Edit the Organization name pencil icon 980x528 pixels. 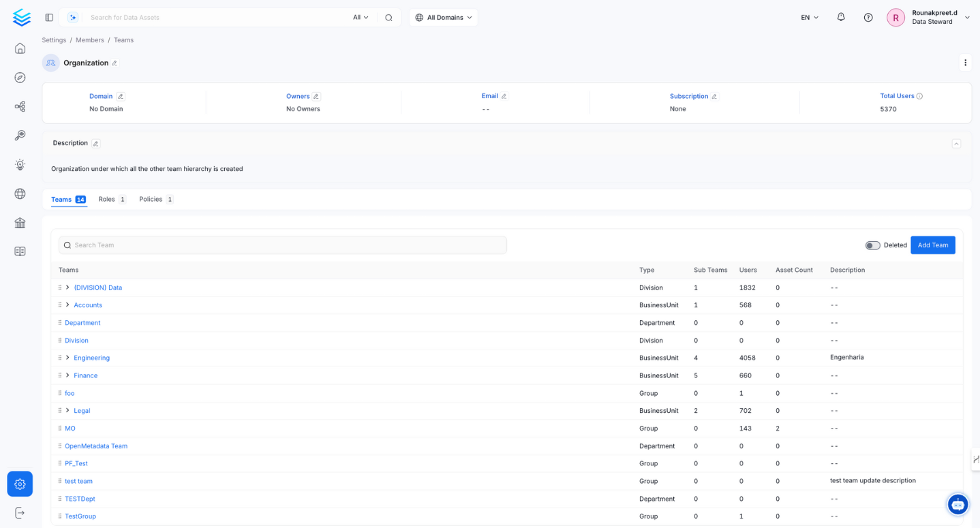coord(114,63)
